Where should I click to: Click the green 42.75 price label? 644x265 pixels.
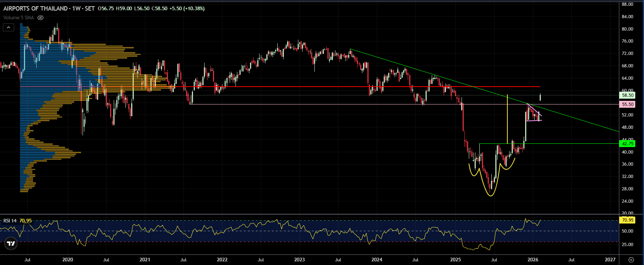628,144
